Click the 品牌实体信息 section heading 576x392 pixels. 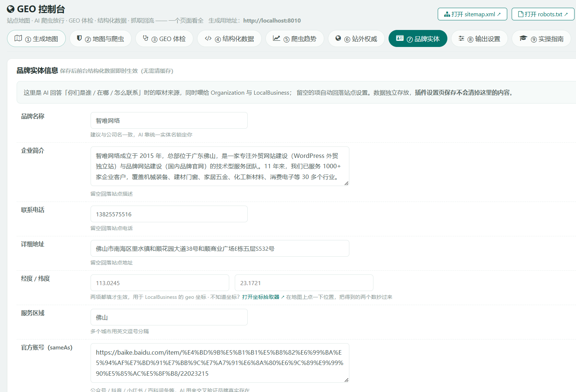point(37,71)
